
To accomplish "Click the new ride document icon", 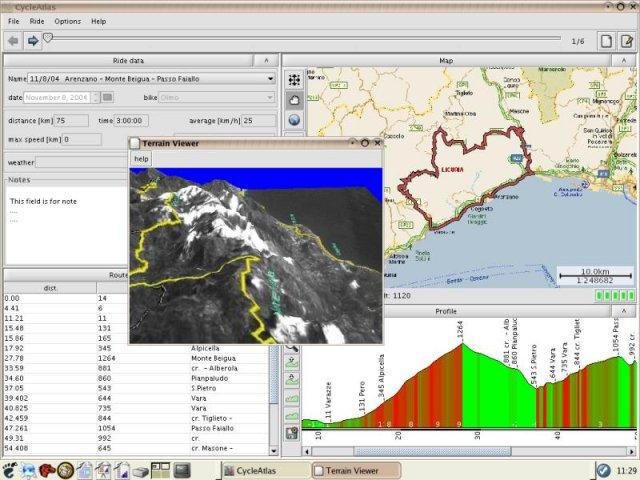I will coord(605,41).
